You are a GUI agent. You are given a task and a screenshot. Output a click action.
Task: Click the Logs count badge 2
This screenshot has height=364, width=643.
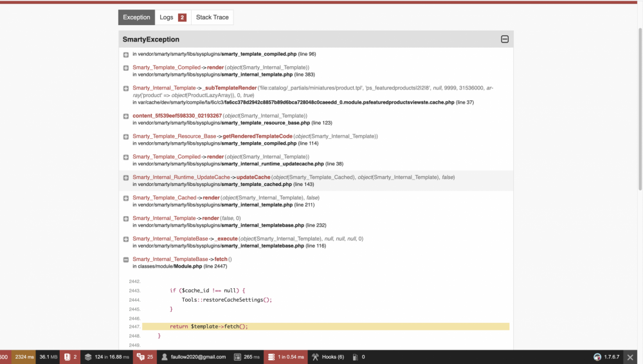tap(182, 17)
